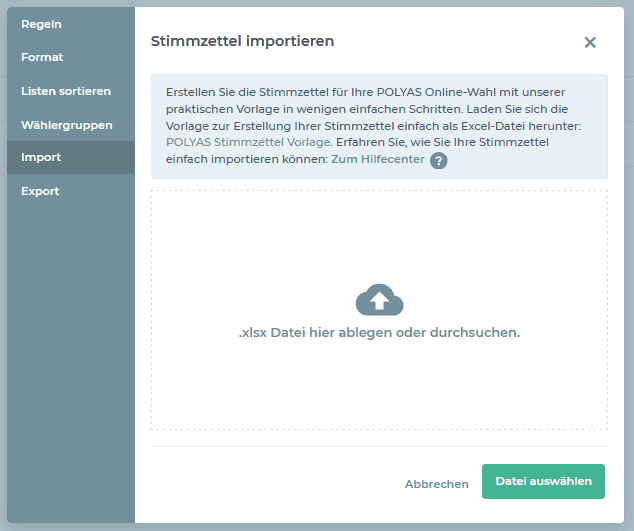Click the cloud upload icon

(x=379, y=300)
